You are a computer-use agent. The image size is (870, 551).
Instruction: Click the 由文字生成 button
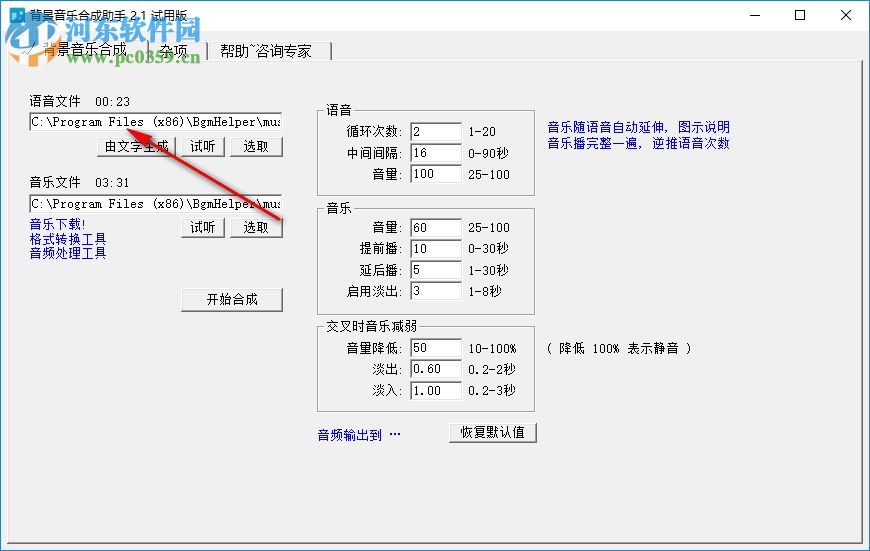[x=136, y=146]
